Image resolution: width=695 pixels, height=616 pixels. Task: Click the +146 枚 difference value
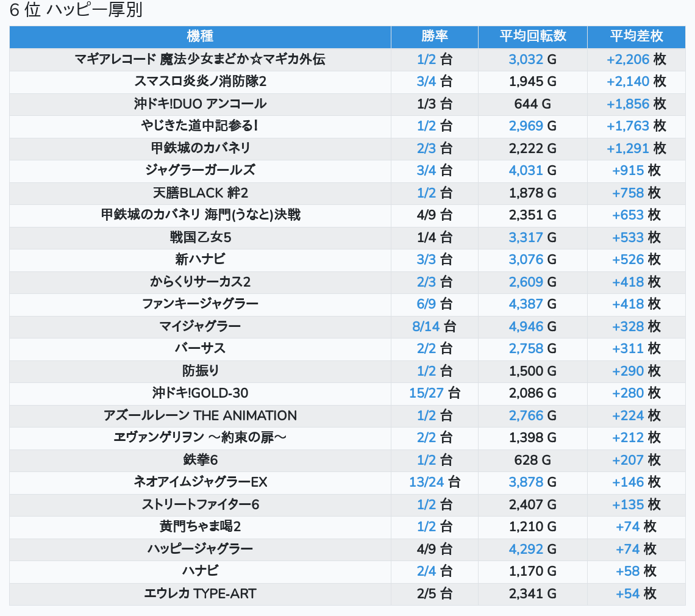636,482
